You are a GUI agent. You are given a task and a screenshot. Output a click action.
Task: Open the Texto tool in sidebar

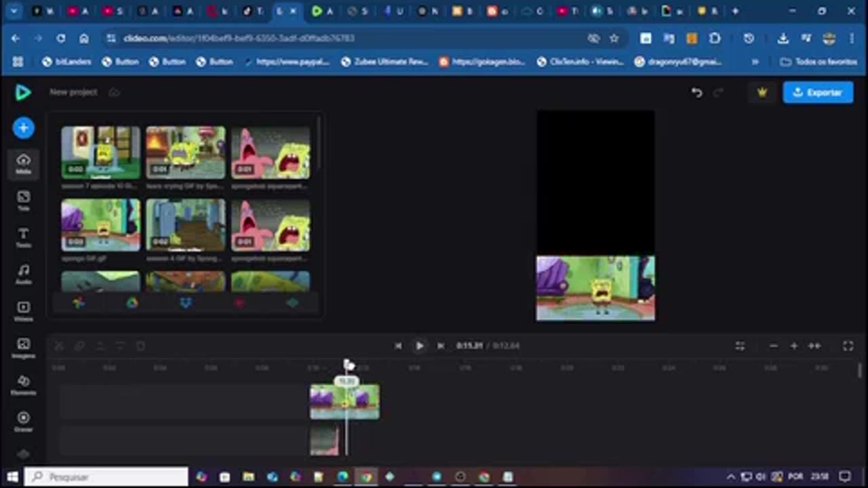[x=23, y=237]
